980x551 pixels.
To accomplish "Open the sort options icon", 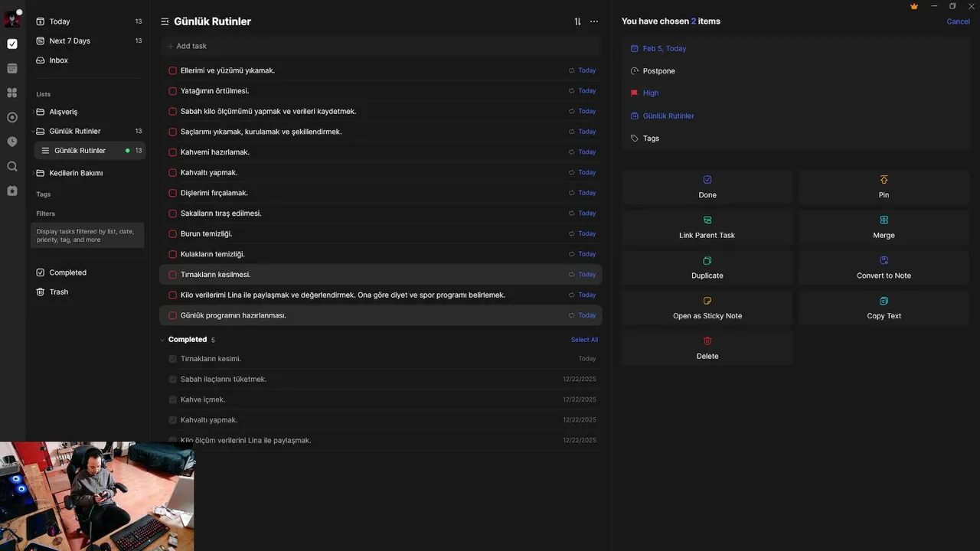I will 577,21.
